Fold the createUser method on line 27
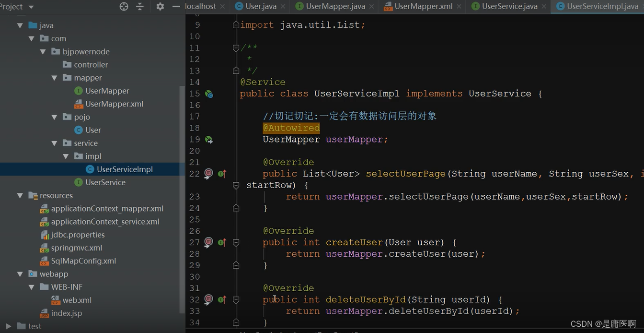The image size is (644, 333). (x=236, y=242)
